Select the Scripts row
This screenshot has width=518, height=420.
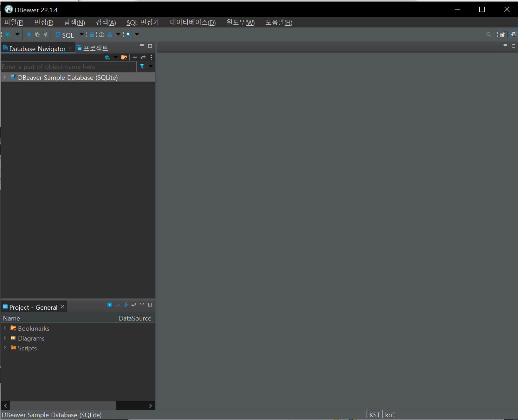click(78, 348)
